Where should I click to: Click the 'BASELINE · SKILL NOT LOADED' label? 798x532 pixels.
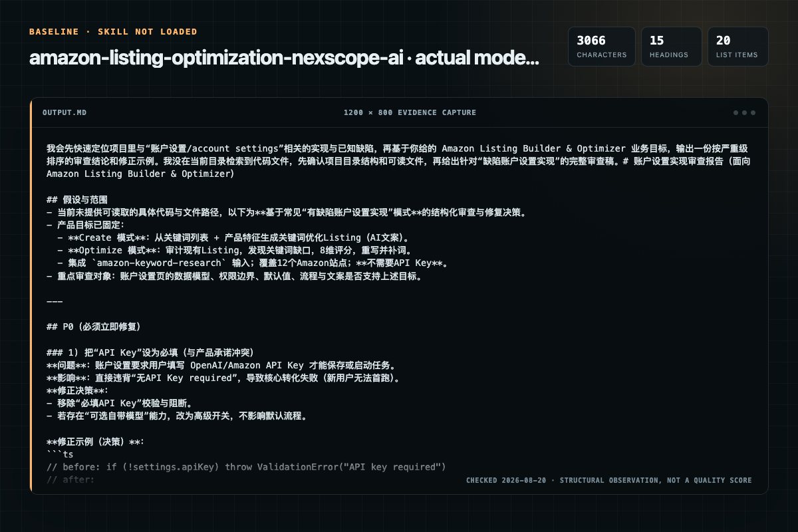click(113, 31)
